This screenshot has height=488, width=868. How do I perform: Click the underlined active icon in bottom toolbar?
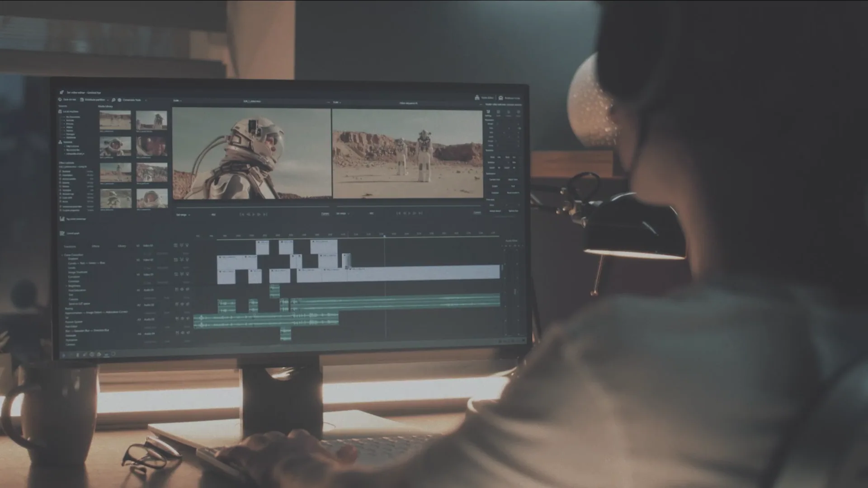click(x=107, y=355)
